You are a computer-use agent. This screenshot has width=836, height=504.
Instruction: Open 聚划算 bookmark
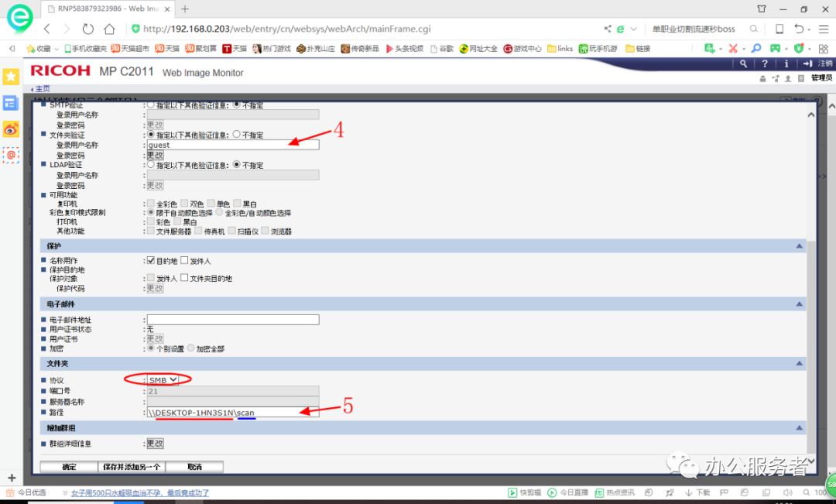pos(201,49)
